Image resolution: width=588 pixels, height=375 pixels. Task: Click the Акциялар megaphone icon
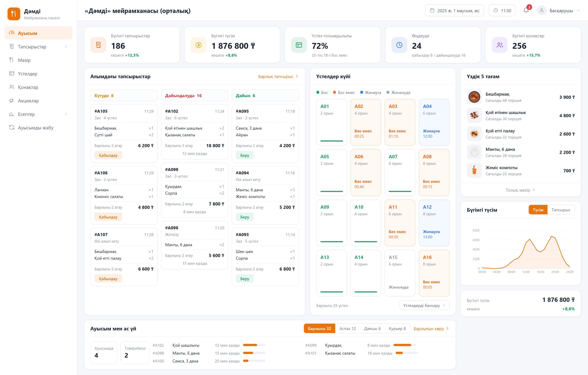click(11, 100)
